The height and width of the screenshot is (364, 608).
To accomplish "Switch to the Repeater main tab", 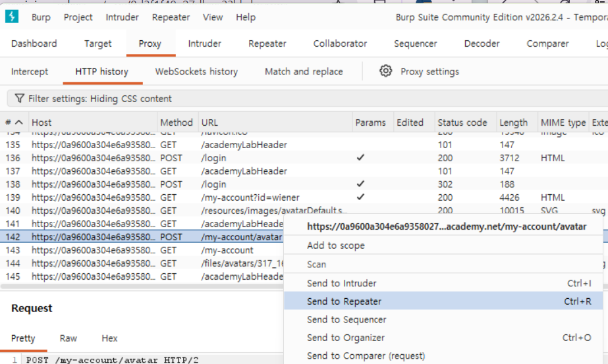I will (x=267, y=43).
